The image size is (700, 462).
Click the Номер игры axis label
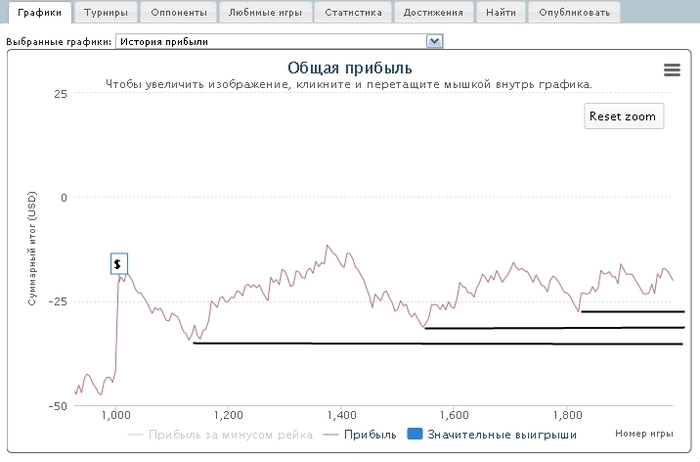(x=644, y=433)
